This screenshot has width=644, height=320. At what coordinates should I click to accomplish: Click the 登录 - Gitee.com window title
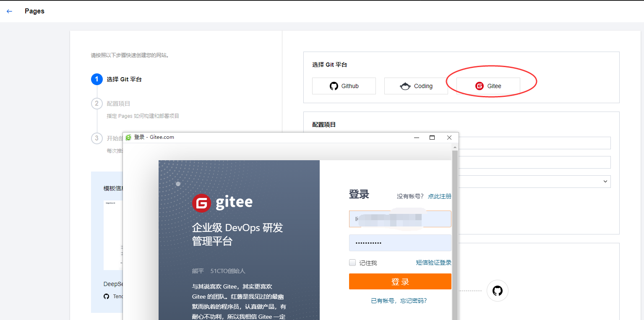(x=154, y=137)
